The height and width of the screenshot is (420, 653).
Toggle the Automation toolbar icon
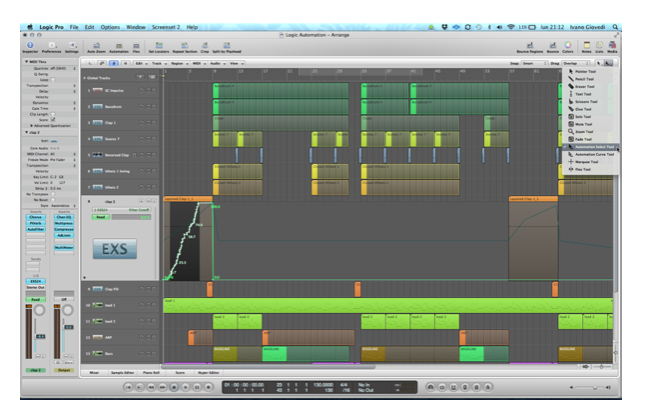pyautogui.click(x=119, y=47)
